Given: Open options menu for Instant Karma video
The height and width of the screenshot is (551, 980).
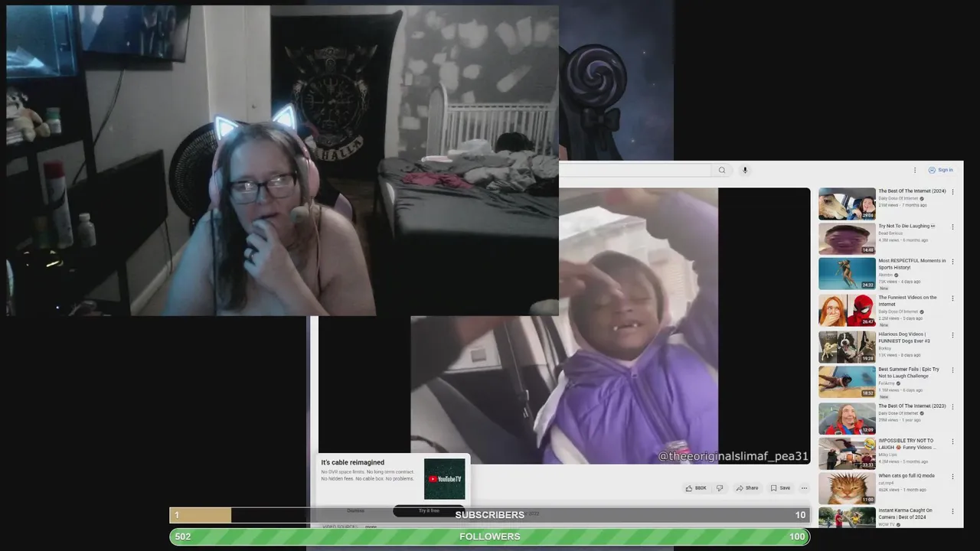Looking at the screenshot, I should pos(952,511).
